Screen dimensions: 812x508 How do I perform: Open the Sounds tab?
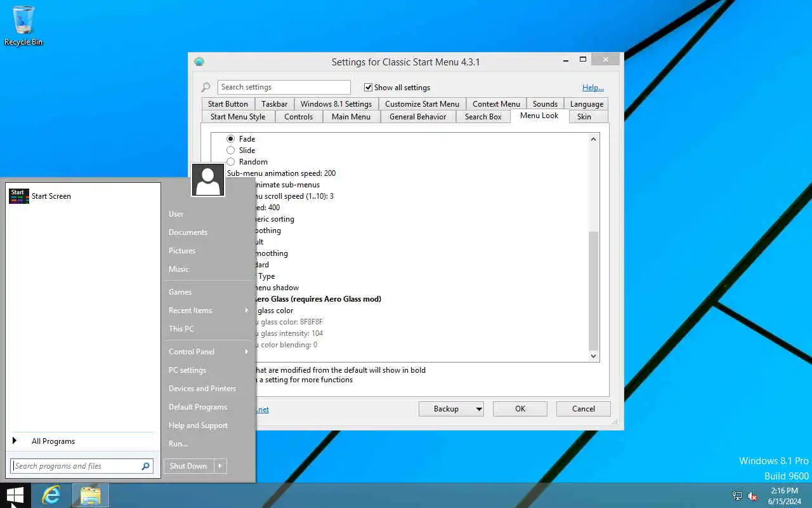pyautogui.click(x=545, y=104)
